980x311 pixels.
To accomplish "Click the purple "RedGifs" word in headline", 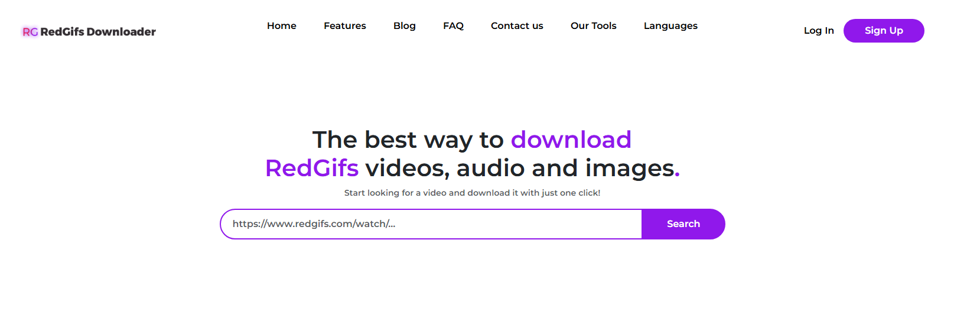I will tap(312, 169).
